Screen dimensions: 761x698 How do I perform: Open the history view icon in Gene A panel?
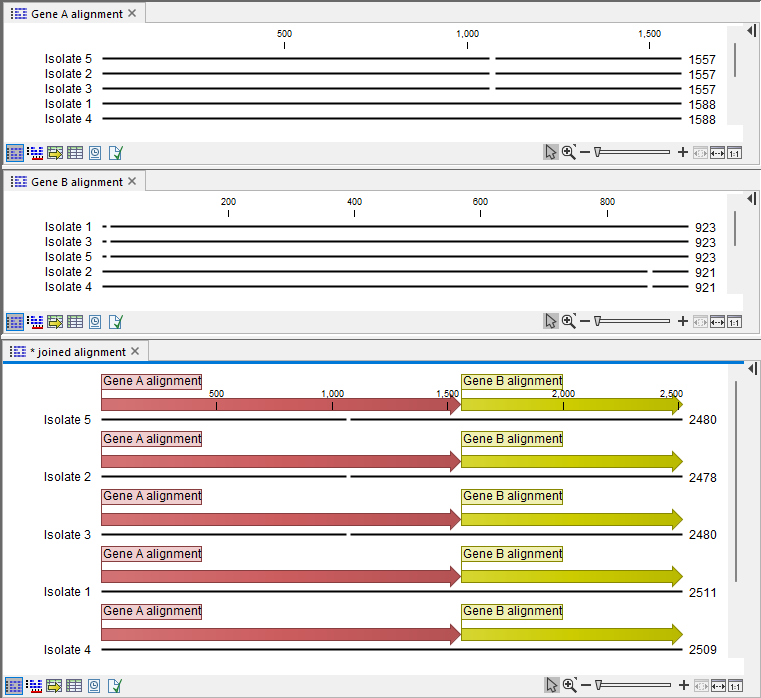coord(95,153)
